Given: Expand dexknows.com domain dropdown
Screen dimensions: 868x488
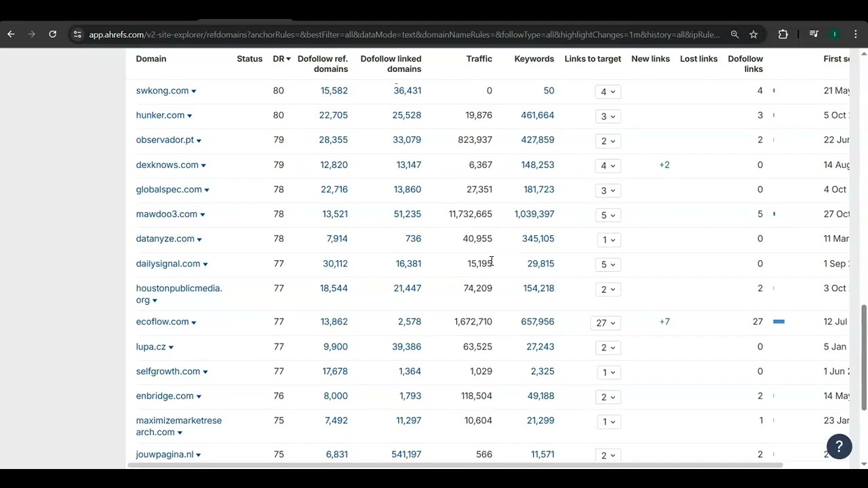Looking at the screenshot, I should coord(203,165).
